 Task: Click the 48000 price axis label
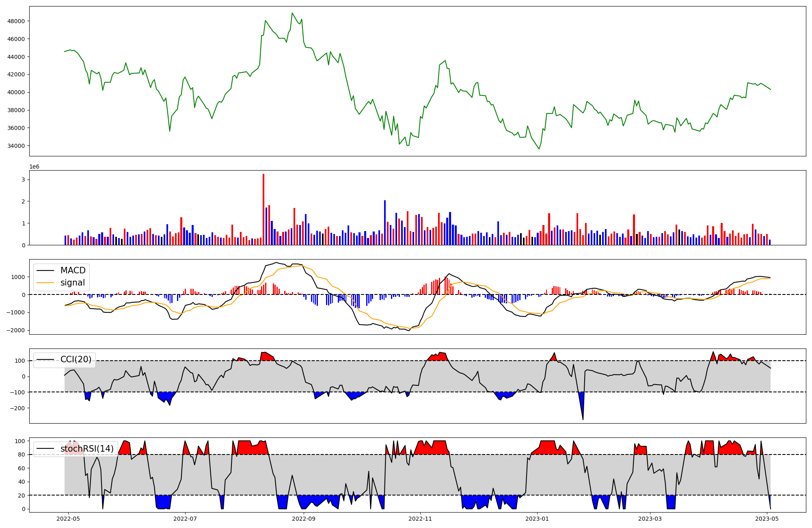16,21
